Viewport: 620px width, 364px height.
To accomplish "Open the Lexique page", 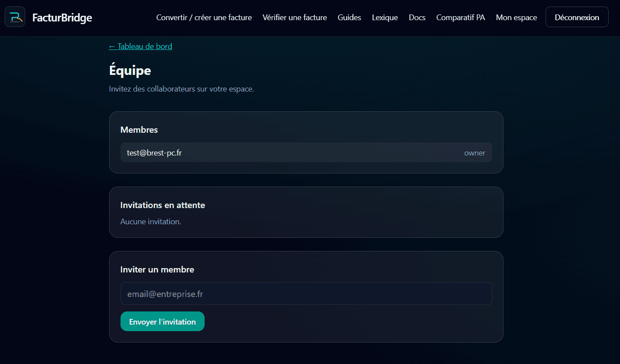I will (x=385, y=18).
